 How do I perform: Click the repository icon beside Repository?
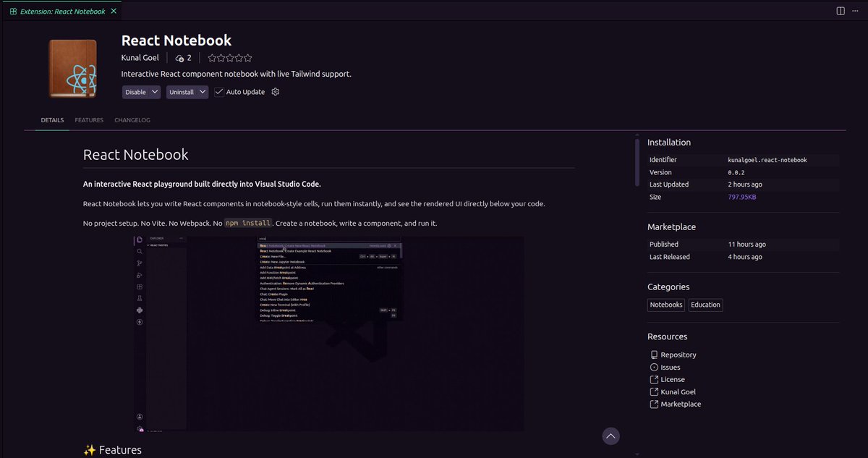click(654, 355)
